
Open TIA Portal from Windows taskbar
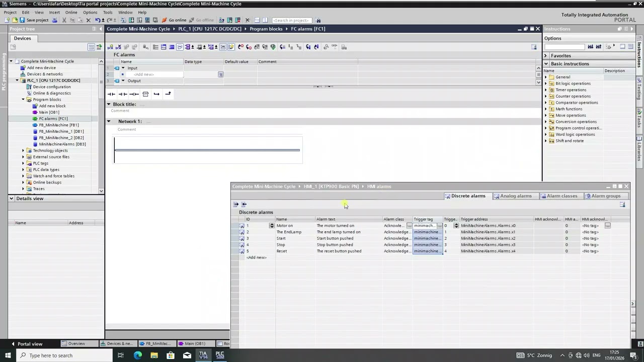click(x=203, y=355)
